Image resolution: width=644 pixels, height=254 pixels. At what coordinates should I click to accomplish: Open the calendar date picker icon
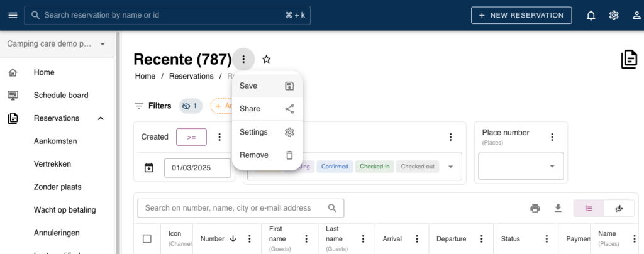[149, 168]
